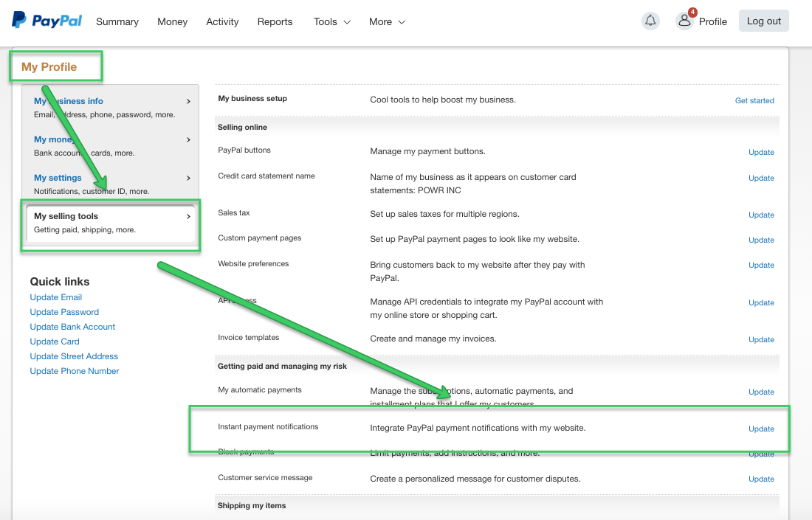The height and width of the screenshot is (520, 812).
Task: Update API access credentials
Action: pyautogui.click(x=761, y=302)
